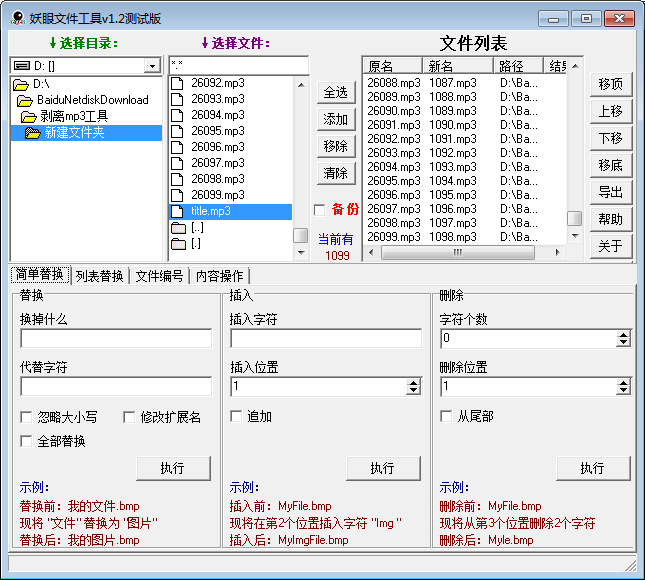Select 26093.mp3 in the file picker list

tap(218, 99)
